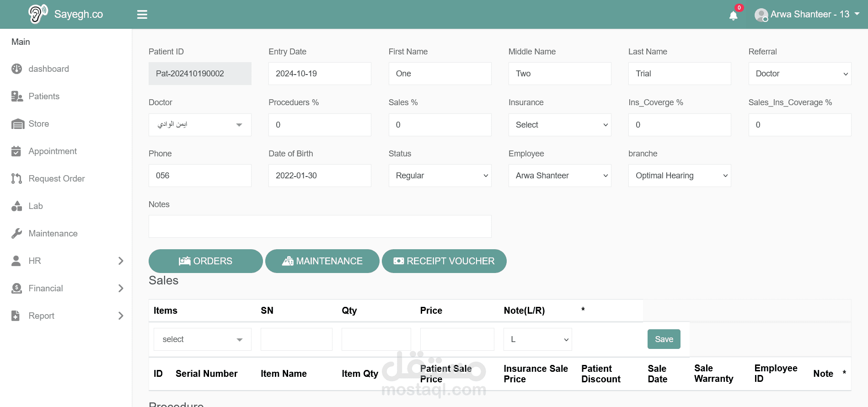Click the dashboard gauge icon
This screenshot has width=868, height=407.
[17, 69]
